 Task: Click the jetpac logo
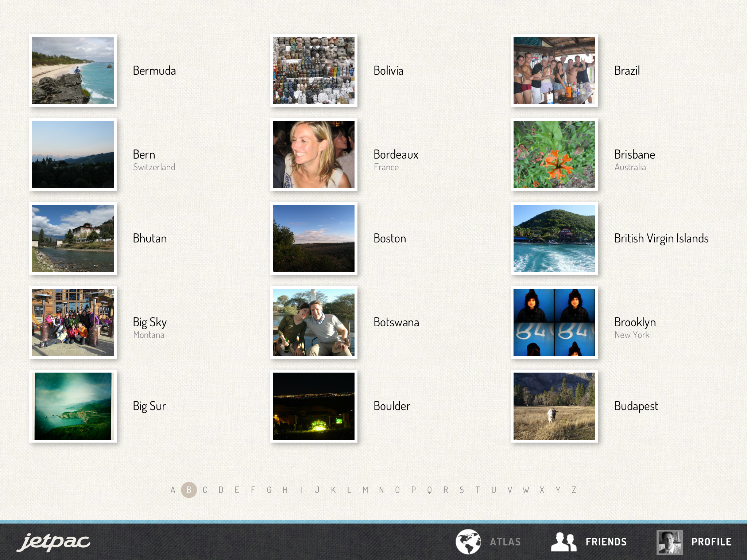click(54, 541)
